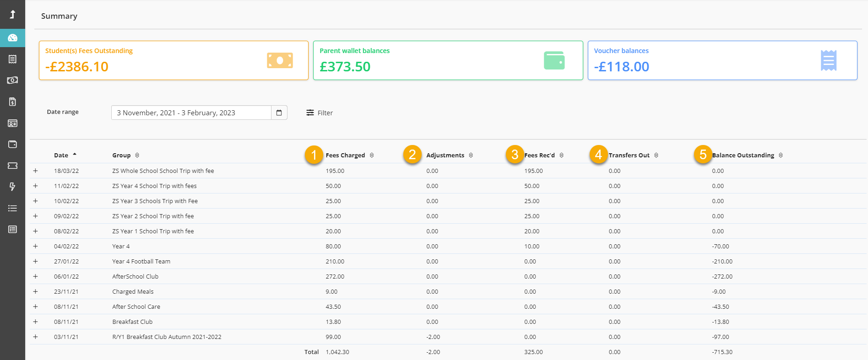The height and width of the screenshot is (360, 868).
Task: Open the wallet icon in the sidebar
Action: pos(12,144)
